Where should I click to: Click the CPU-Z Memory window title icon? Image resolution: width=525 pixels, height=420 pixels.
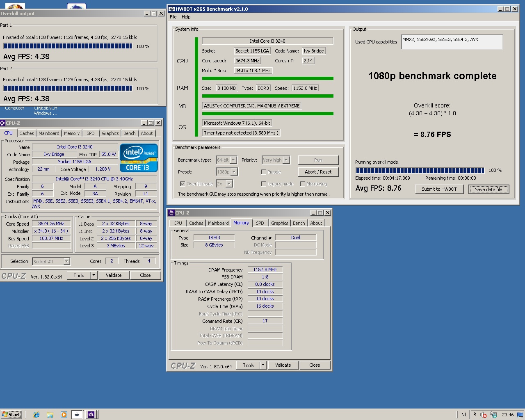coord(171,212)
